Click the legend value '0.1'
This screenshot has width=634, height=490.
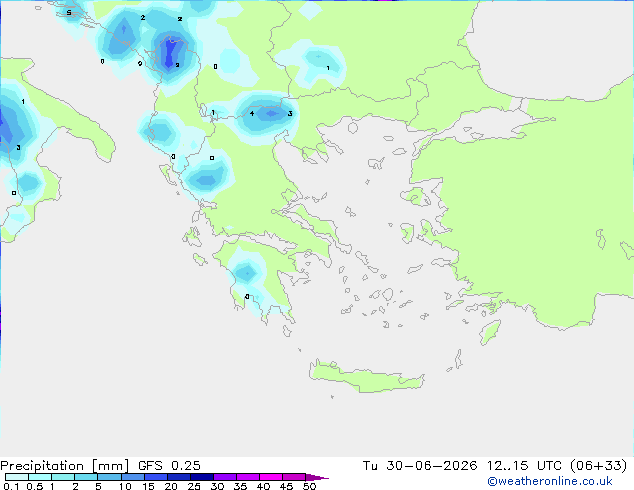pyautogui.click(x=11, y=486)
